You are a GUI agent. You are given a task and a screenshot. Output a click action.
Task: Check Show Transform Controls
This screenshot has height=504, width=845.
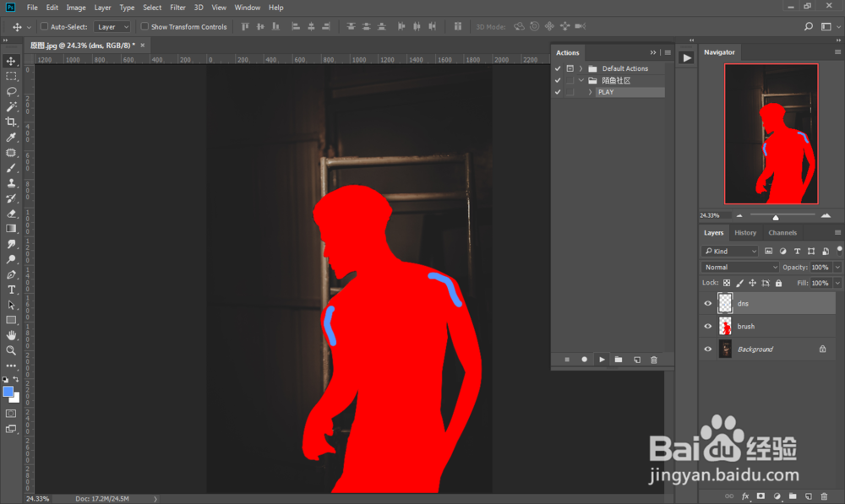click(145, 26)
